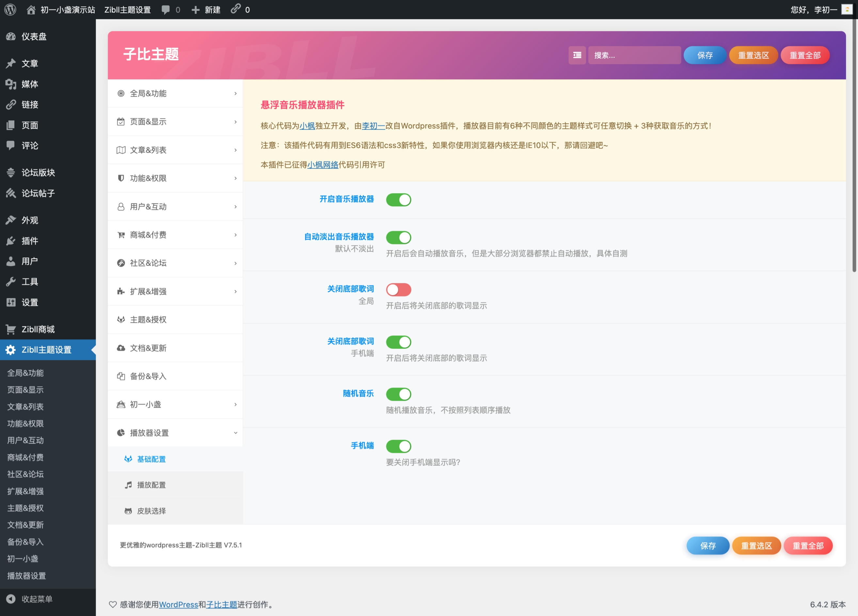Disable the 随机音乐 toggle
This screenshot has width=858, height=616.
(x=398, y=394)
